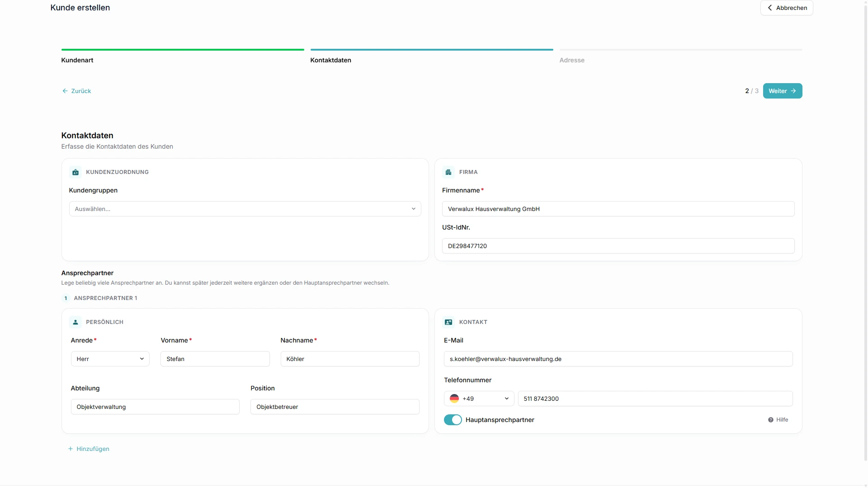Screen dimensions: 868x488
Task: Click the Kundenzuordnung badge icon
Action: (75, 172)
